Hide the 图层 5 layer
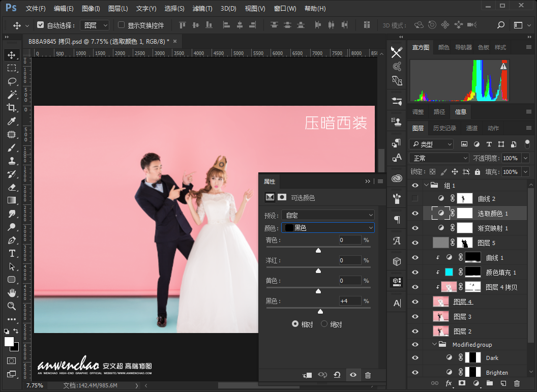Viewport: 537px width, 392px height. pyautogui.click(x=415, y=243)
